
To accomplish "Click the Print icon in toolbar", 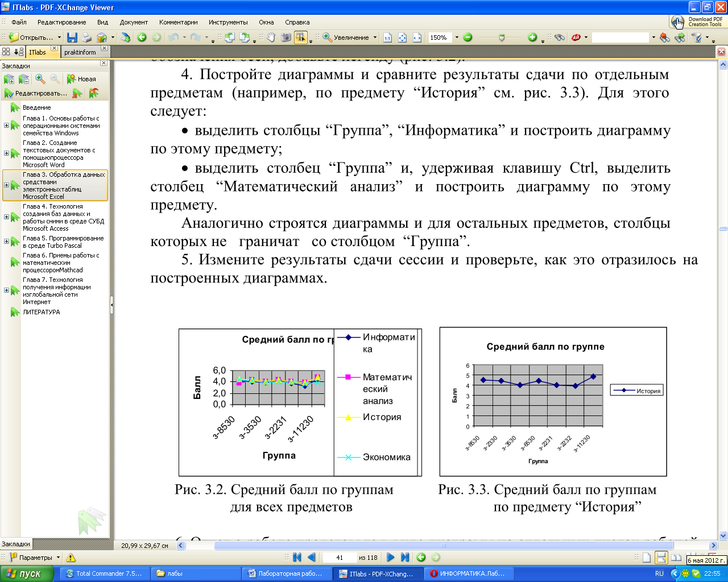I will click(86, 38).
